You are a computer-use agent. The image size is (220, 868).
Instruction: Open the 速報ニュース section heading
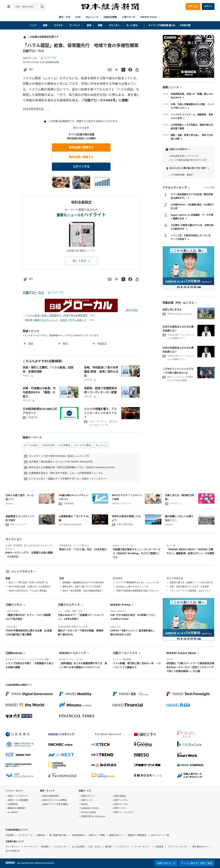pos(172,87)
